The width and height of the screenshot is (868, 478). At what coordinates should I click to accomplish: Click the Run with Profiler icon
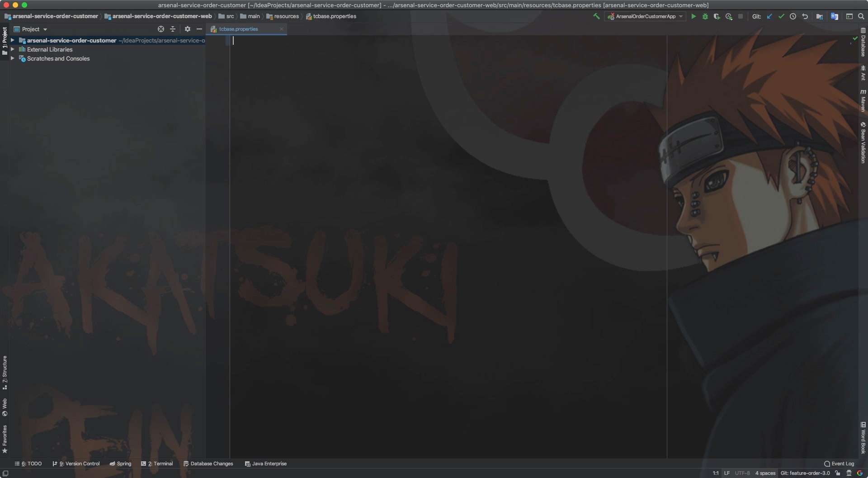729,16
